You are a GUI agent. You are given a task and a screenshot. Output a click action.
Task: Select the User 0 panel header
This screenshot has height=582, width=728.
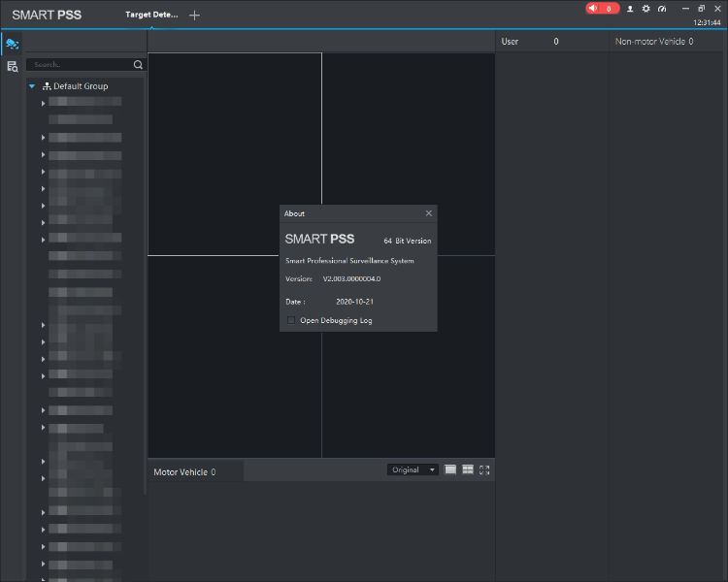point(551,42)
